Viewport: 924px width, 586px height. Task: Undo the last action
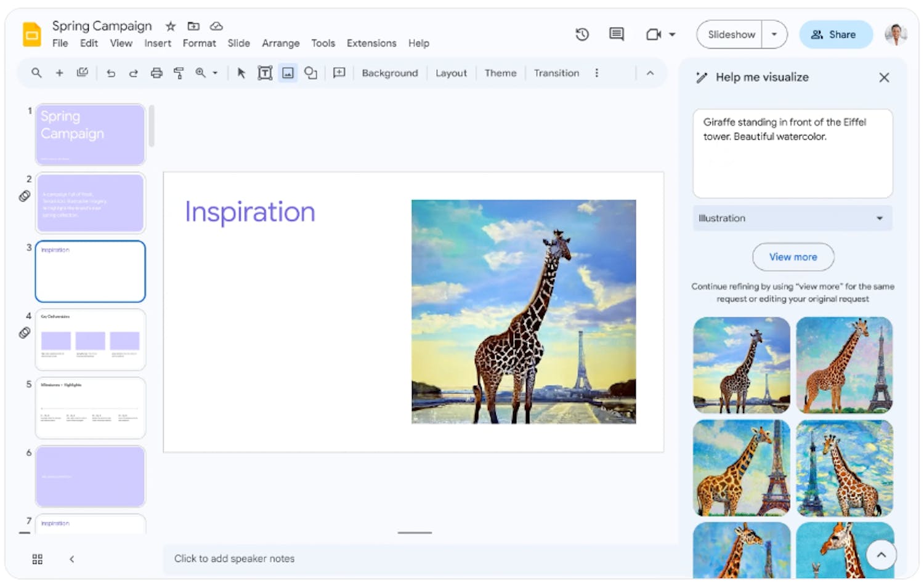[110, 73]
